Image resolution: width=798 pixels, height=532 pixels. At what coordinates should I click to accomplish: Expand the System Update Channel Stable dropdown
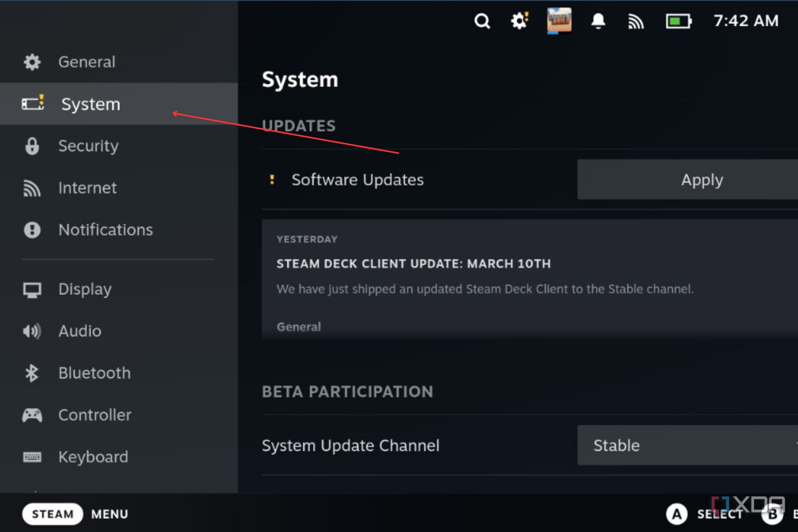(x=687, y=445)
